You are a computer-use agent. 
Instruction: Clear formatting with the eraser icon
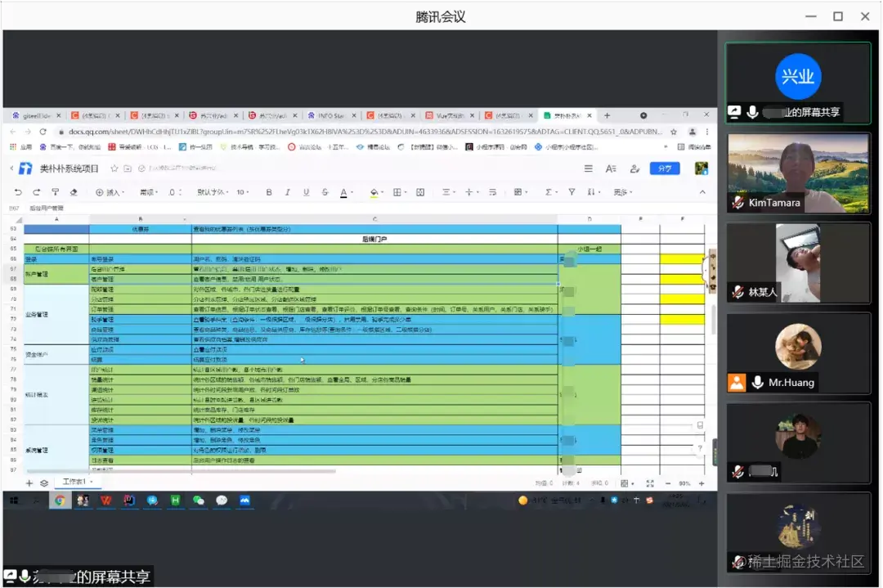[x=74, y=193]
